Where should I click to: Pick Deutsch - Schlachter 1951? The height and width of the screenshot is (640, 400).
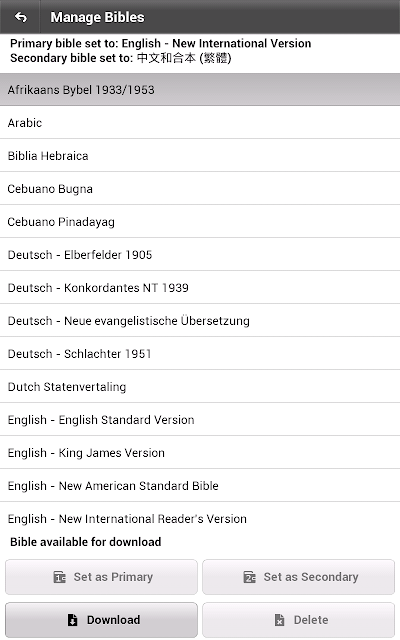[x=200, y=354]
